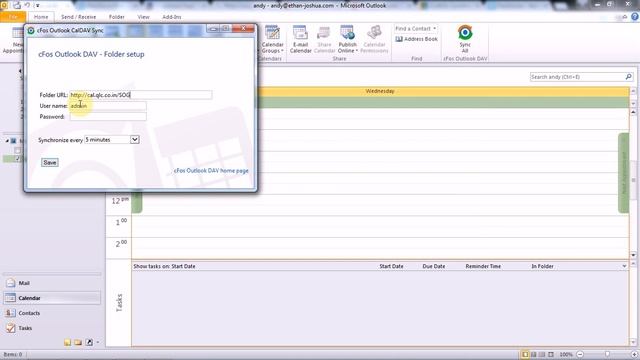This screenshot has height=360, width=640.
Task: Click the Start Date column header
Action: point(391,266)
